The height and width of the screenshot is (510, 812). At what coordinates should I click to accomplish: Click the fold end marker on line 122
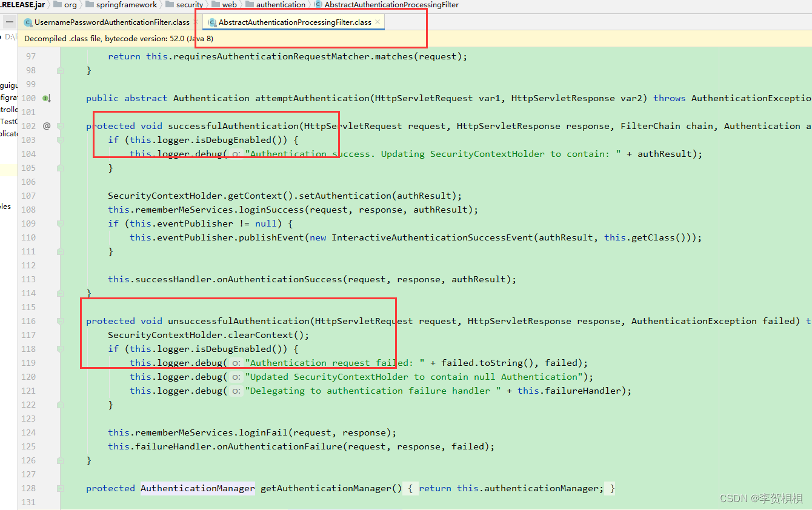[x=60, y=405]
